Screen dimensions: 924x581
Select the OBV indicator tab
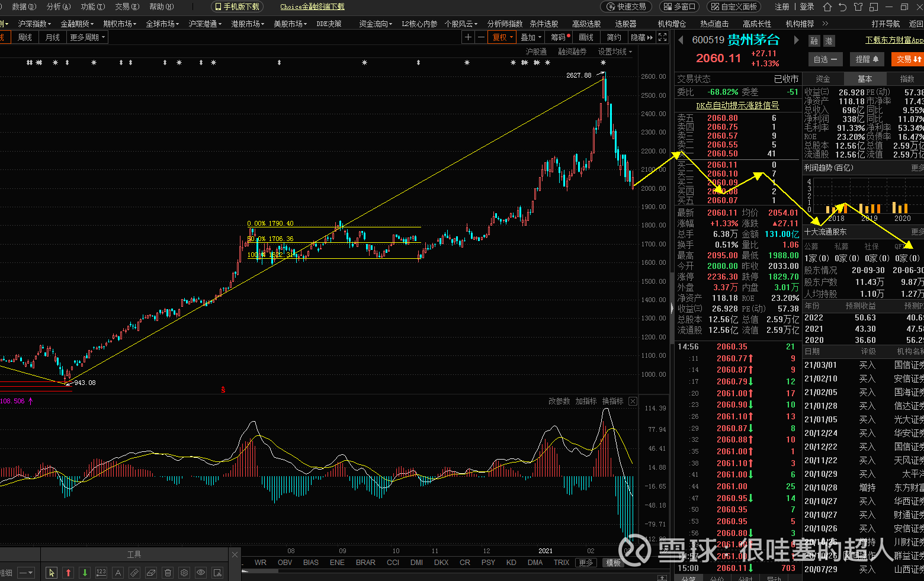coord(285,563)
